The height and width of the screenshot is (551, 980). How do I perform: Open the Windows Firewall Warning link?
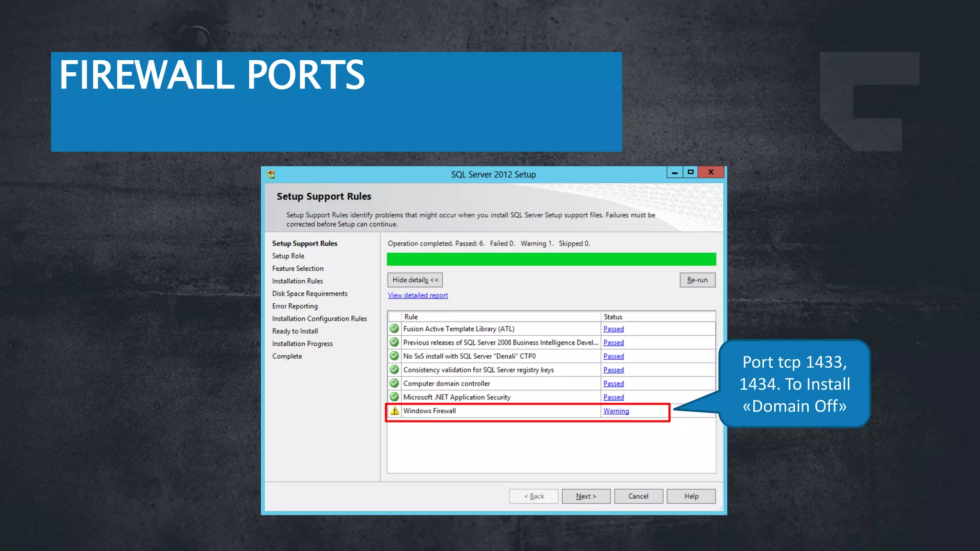pyautogui.click(x=616, y=411)
